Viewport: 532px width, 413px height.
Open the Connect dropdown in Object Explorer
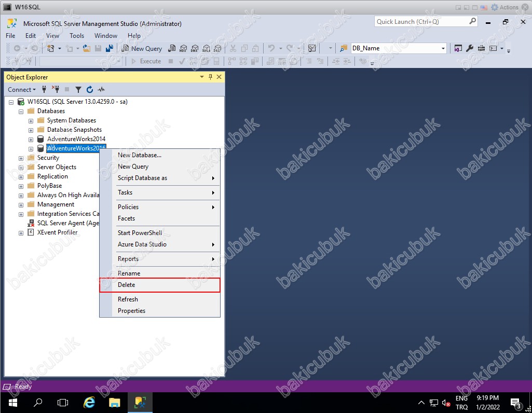coord(22,90)
